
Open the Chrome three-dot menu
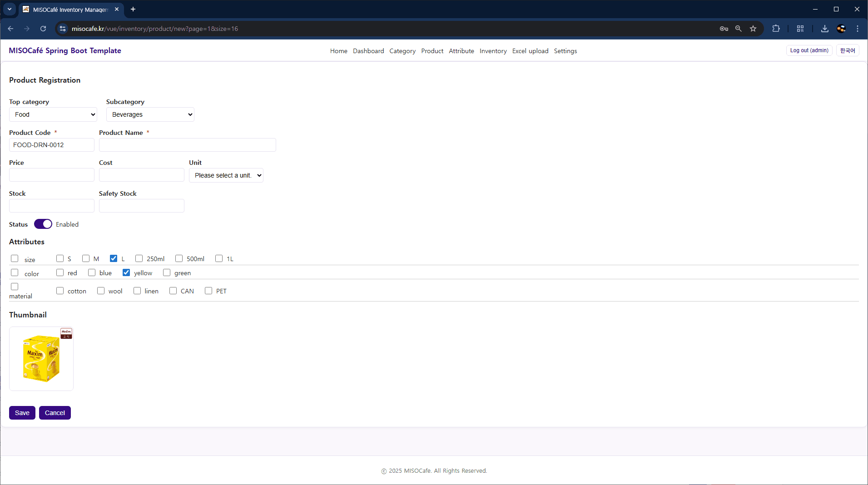tap(857, 29)
